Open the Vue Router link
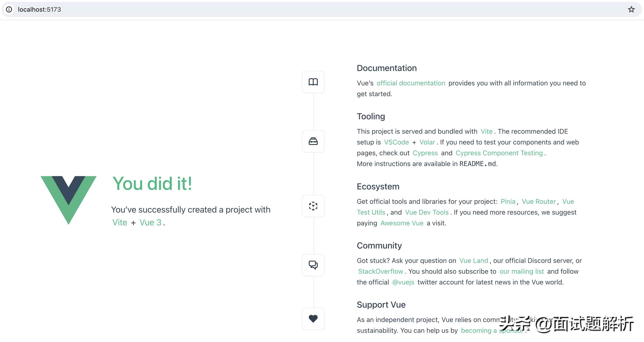Image resolution: width=644 pixels, height=342 pixels. (x=538, y=201)
